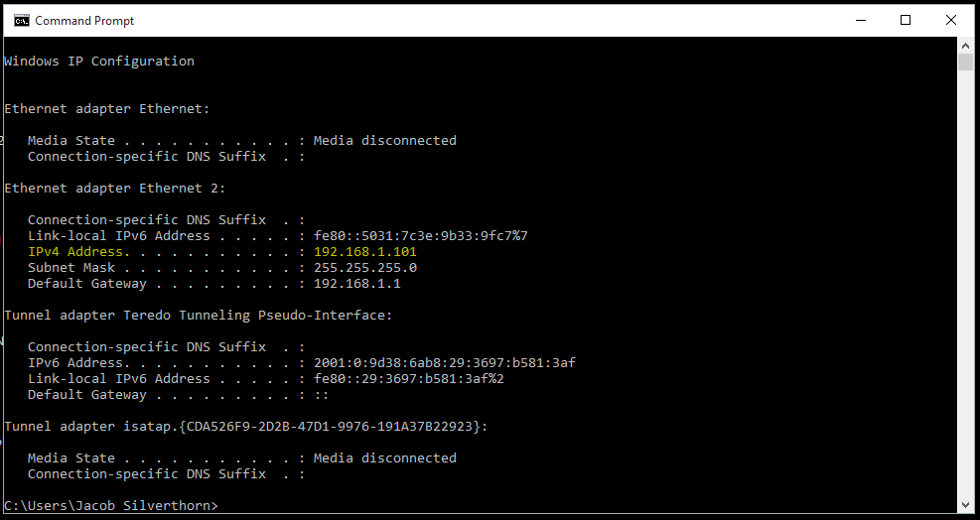Maximize the Command Prompt window
980x520 pixels.
(906, 20)
